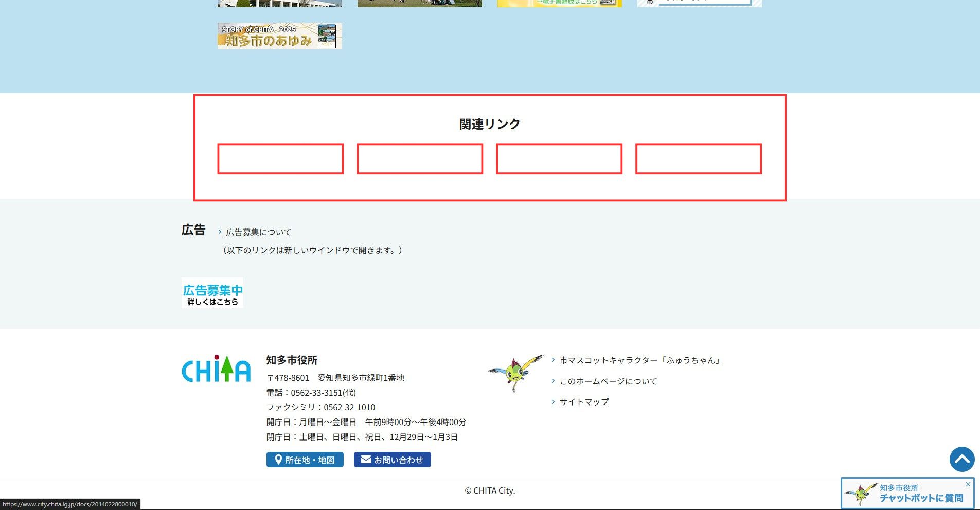Click the 知多市役所 heading text
The image size is (980, 510).
click(x=292, y=360)
